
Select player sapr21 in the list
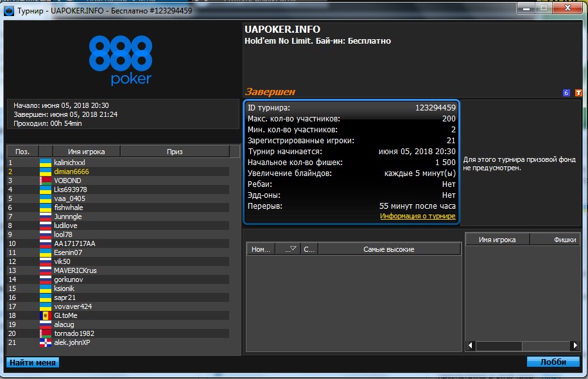(118, 297)
